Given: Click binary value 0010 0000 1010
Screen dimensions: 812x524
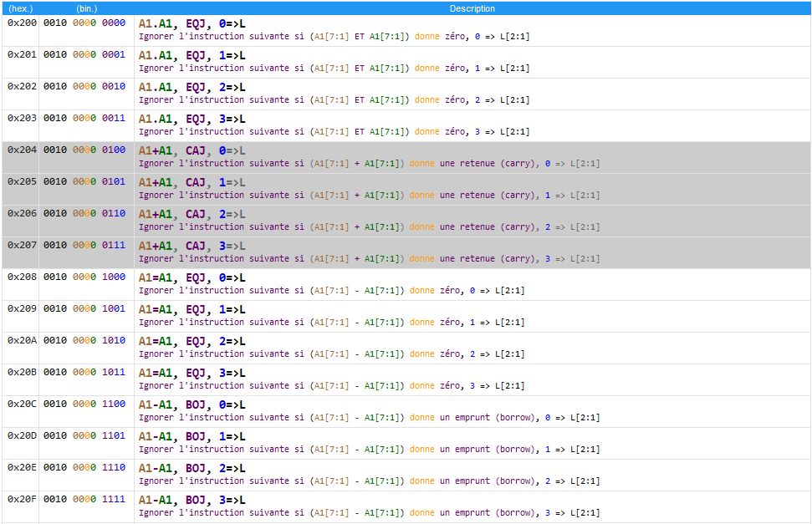Looking at the screenshot, I should [84, 340].
